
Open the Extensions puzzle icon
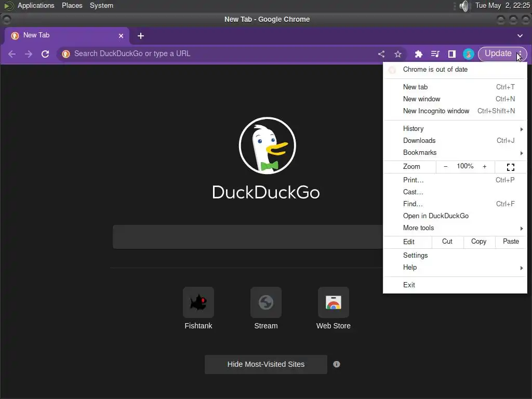pos(419,54)
